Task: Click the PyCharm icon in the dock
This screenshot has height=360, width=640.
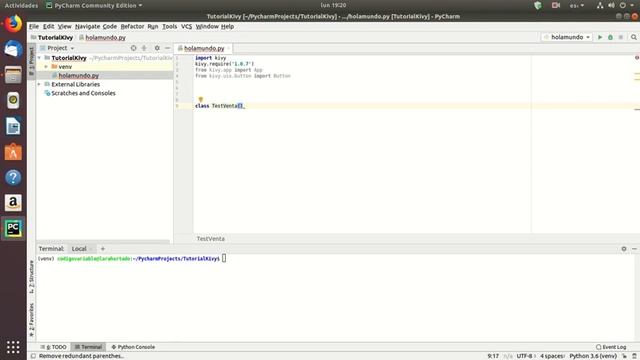Action: [13, 228]
